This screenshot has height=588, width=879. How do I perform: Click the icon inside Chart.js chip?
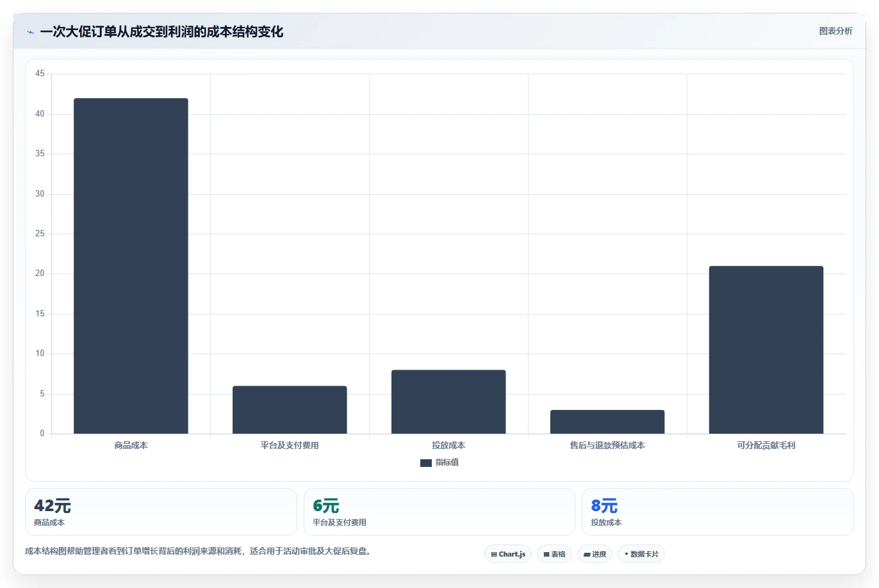point(494,555)
